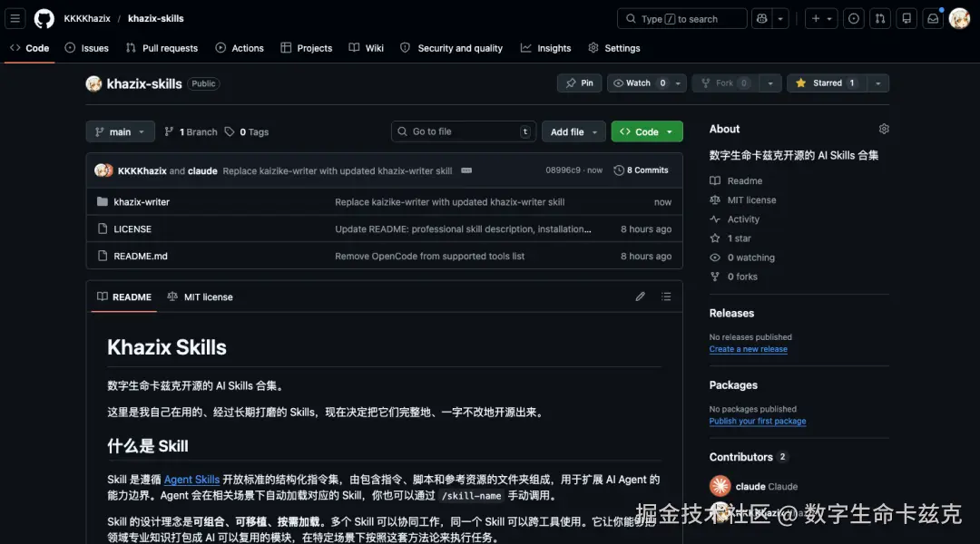Open the star lists dropdown arrow
Viewport: 980px width, 544px height.
[x=878, y=83]
